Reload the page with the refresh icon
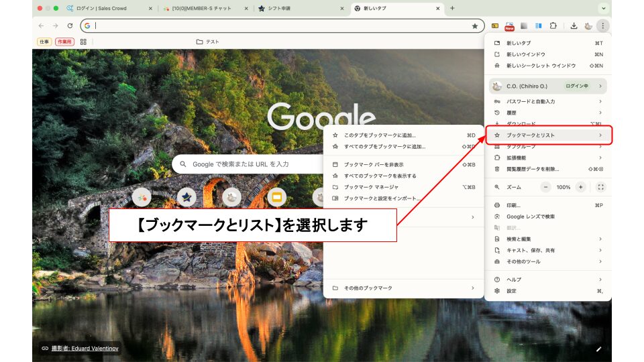The image size is (644, 362). [70, 26]
